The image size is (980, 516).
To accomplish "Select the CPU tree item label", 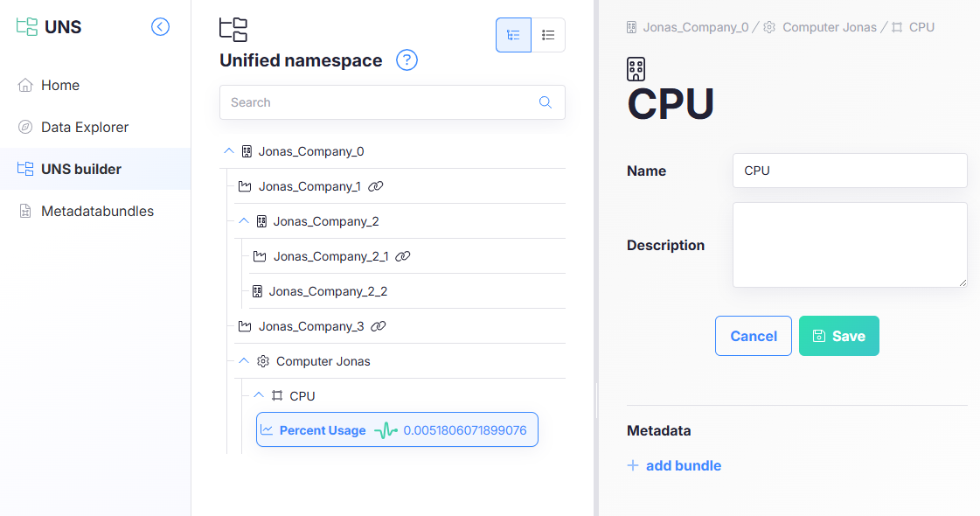I will coord(302,396).
